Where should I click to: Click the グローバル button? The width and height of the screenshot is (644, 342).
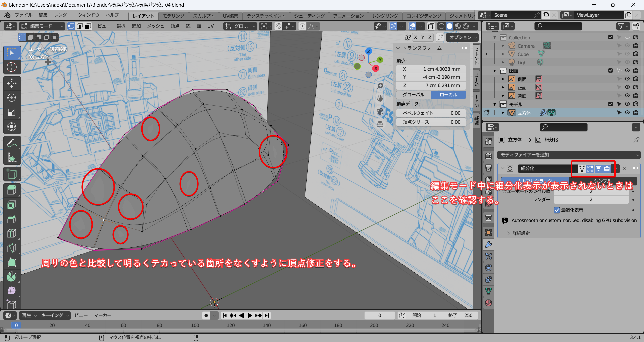click(x=413, y=95)
